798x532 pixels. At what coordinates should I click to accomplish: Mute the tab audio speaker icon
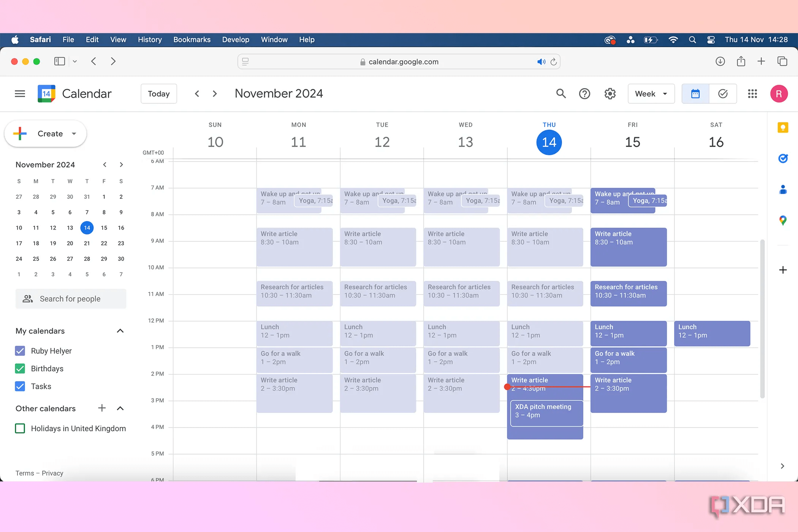click(x=541, y=62)
